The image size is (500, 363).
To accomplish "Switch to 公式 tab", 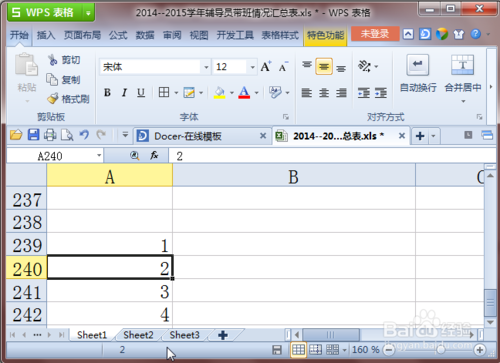I will point(118,35).
